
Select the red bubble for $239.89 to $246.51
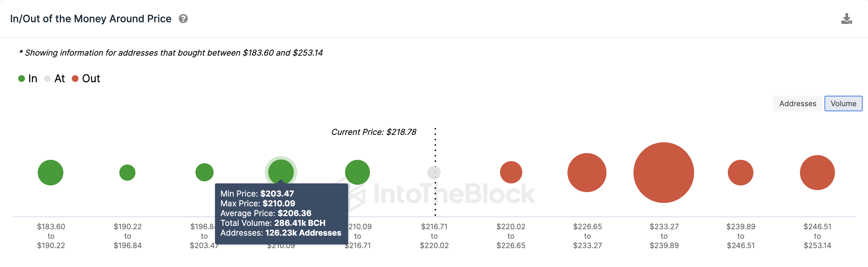[x=741, y=173]
